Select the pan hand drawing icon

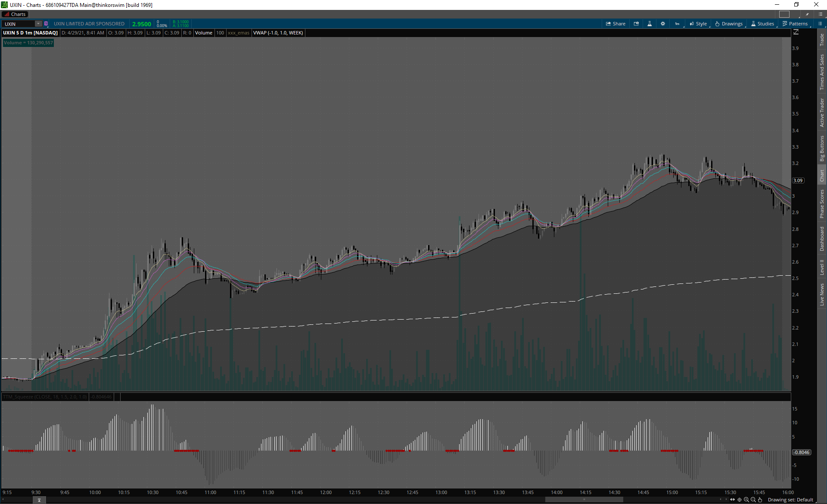(760, 500)
